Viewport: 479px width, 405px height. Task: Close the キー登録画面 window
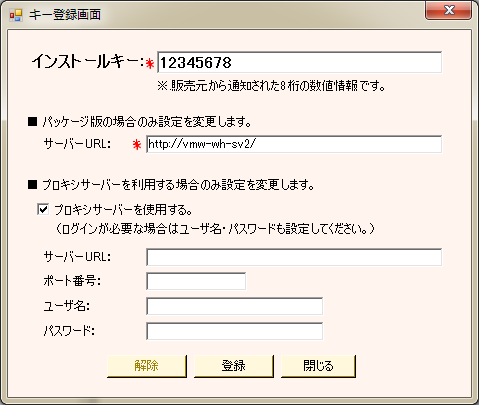[448, 11]
